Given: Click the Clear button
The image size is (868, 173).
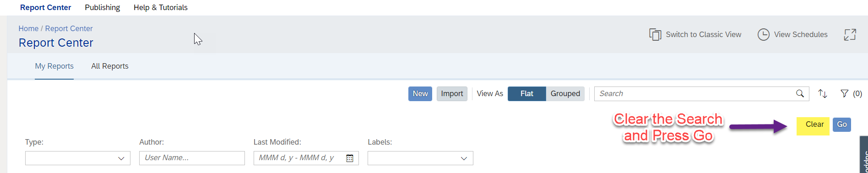Looking at the screenshot, I should (x=814, y=124).
